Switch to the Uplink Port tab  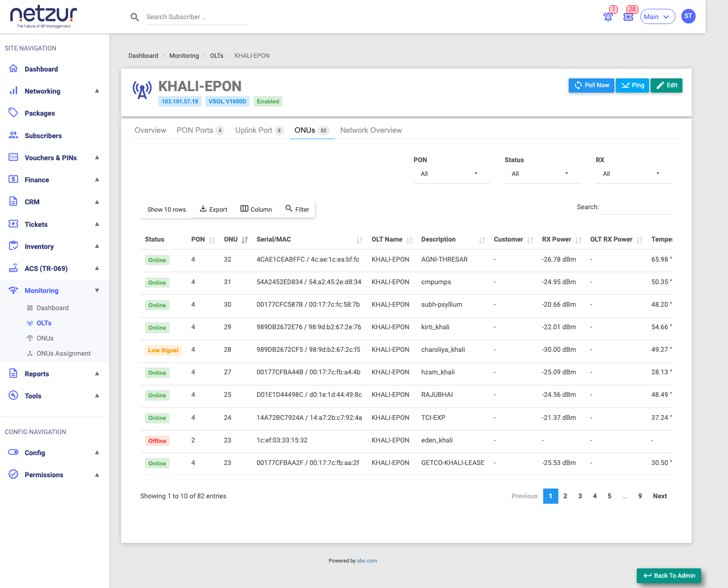point(259,130)
